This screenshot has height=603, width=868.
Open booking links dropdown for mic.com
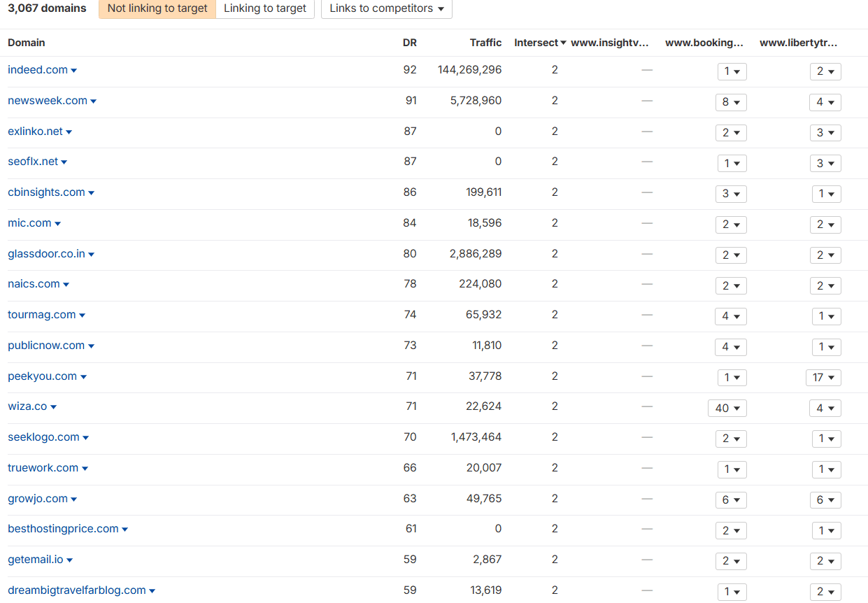(731, 225)
